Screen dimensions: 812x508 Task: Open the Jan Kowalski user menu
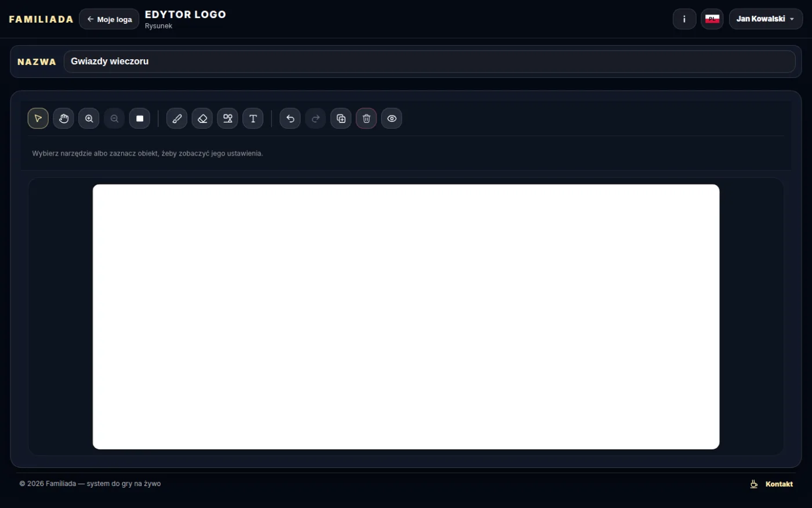pyautogui.click(x=766, y=19)
